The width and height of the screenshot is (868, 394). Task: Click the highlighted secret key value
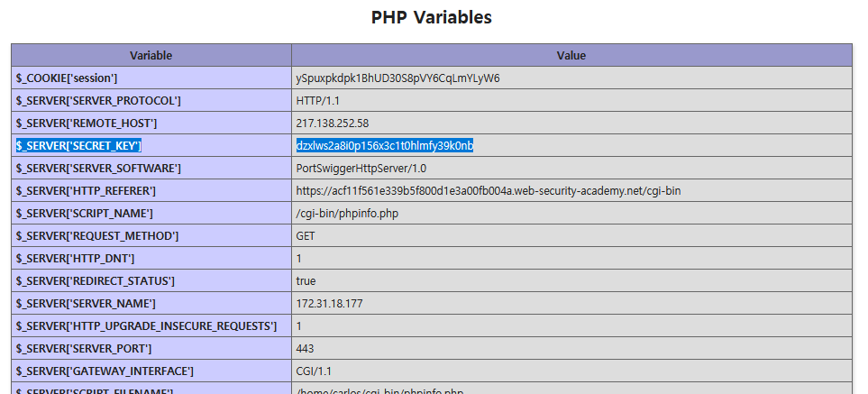point(385,145)
